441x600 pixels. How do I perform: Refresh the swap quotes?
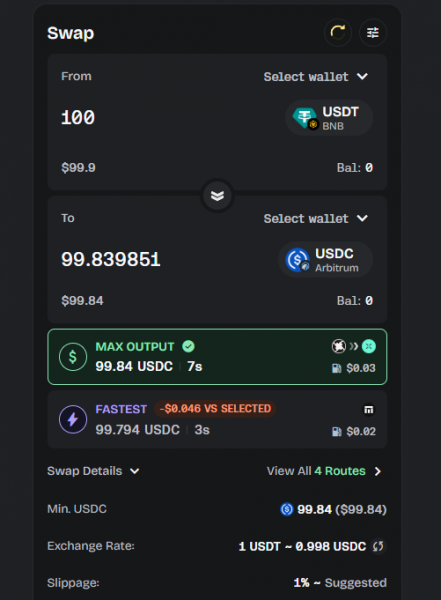tap(338, 33)
